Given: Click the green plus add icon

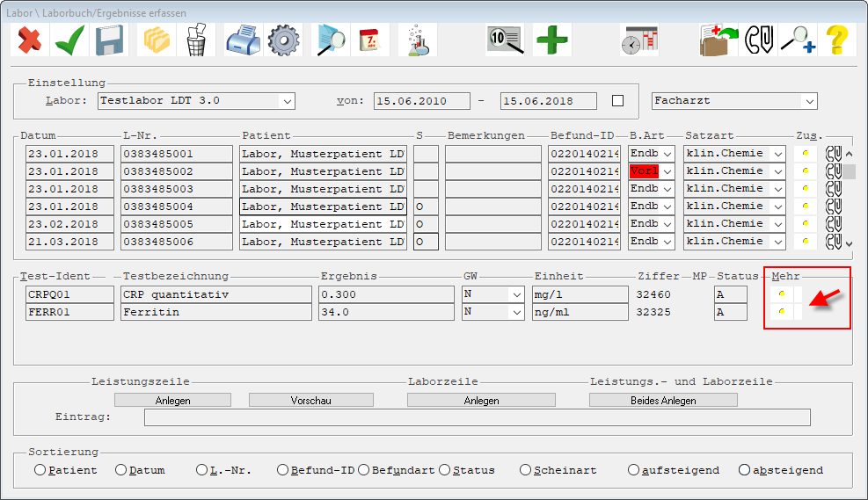Looking at the screenshot, I should click(x=552, y=40).
